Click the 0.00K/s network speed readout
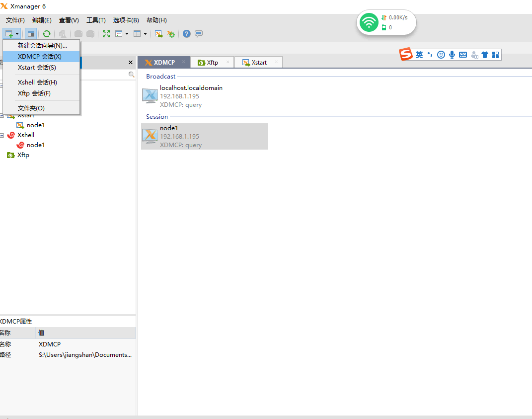The width and height of the screenshot is (532, 419). point(398,18)
